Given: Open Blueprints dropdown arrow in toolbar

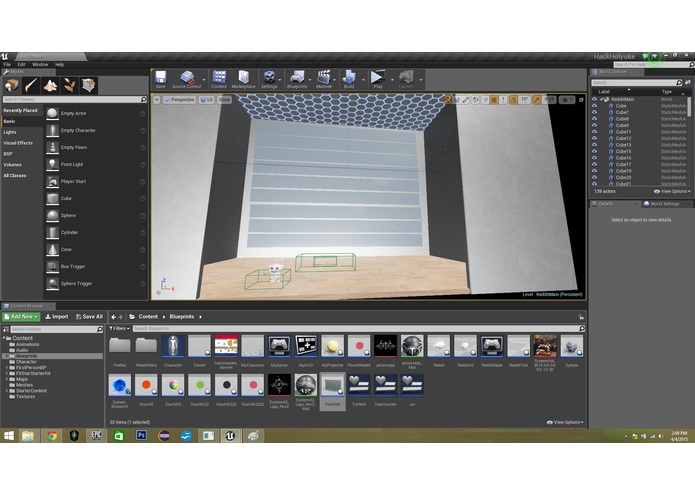Looking at the screenshot, I should (x=310, y=80).
